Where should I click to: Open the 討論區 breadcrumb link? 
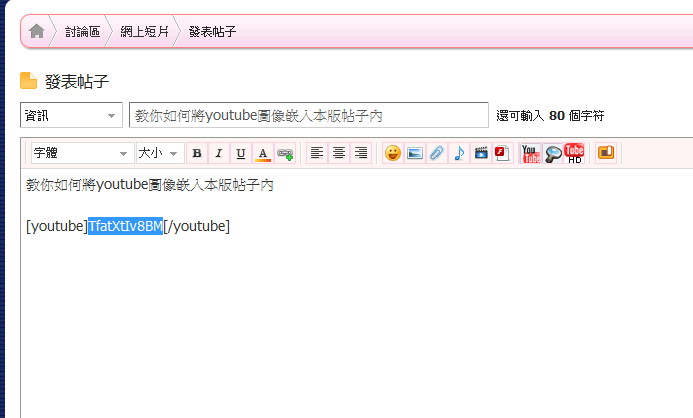[x=83, y=31]
